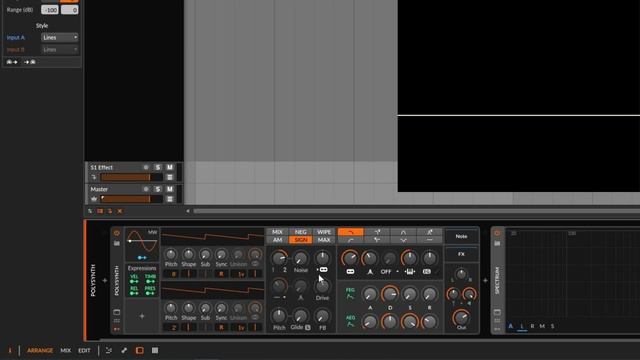Viewport: 640px width, 360px height.
Task: Click the FEG filter envelope icon
Action: coord(350,293)
